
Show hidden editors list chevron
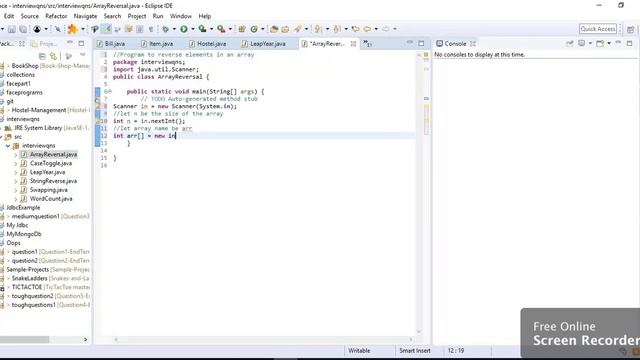point(367,43)
